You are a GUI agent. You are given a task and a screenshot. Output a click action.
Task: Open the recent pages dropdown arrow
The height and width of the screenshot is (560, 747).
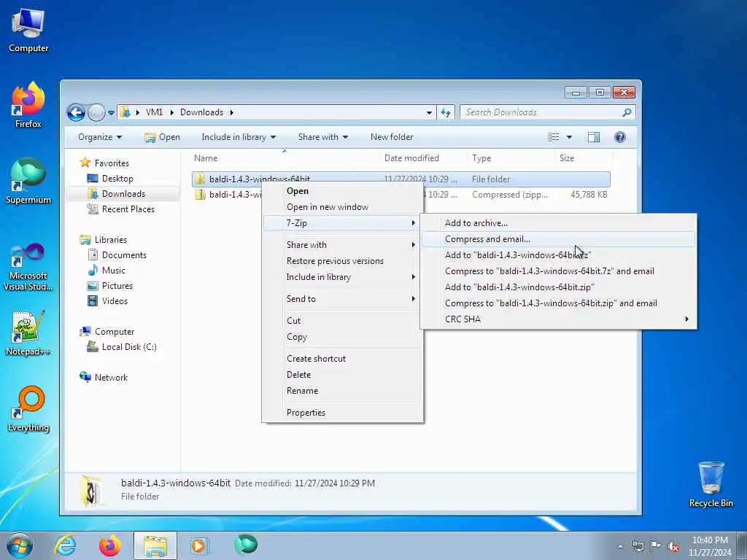[111, 113]
